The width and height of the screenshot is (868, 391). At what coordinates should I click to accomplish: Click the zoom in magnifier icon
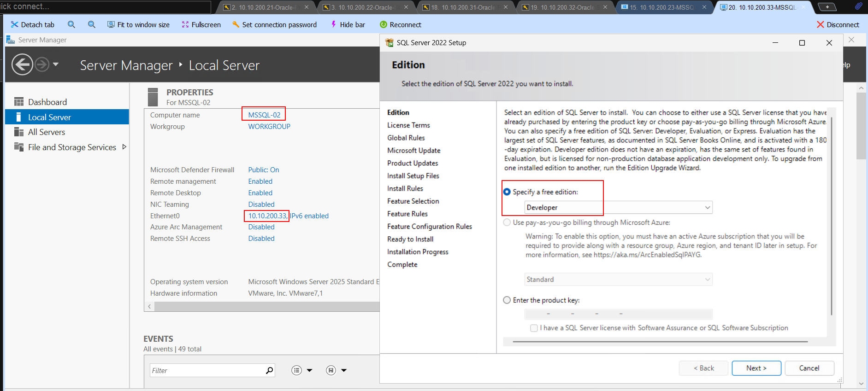[71, 25]
